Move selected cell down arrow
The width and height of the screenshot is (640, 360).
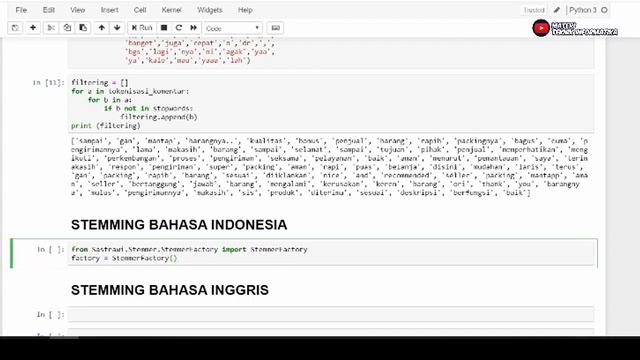point(117,28)
